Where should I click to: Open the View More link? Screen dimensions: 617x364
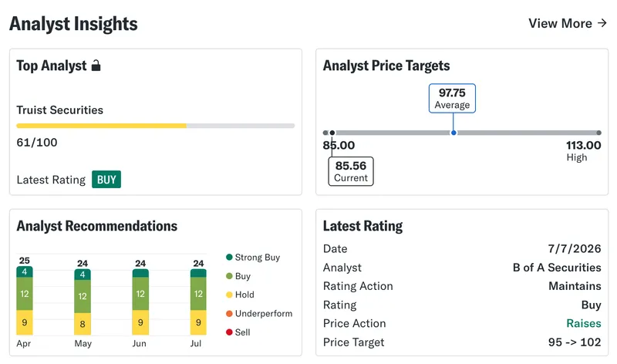[568, 24]
